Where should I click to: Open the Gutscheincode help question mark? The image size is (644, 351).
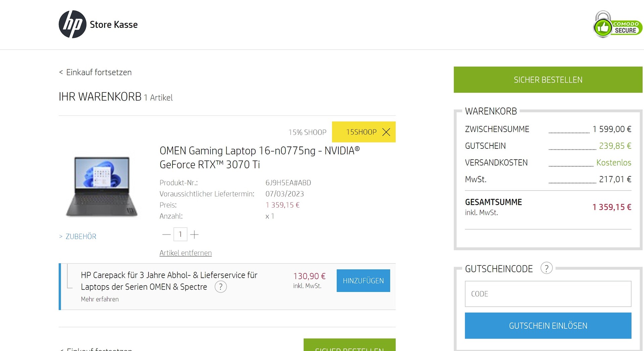point(546,268)
